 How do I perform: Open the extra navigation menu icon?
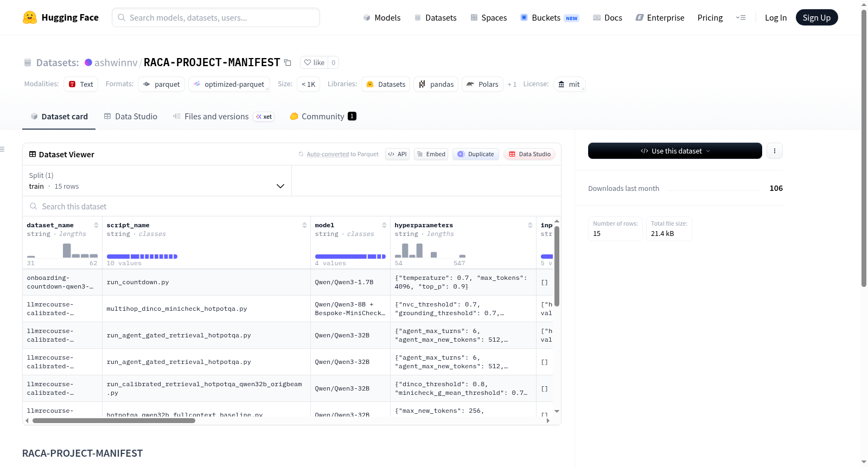click(741, 17)
